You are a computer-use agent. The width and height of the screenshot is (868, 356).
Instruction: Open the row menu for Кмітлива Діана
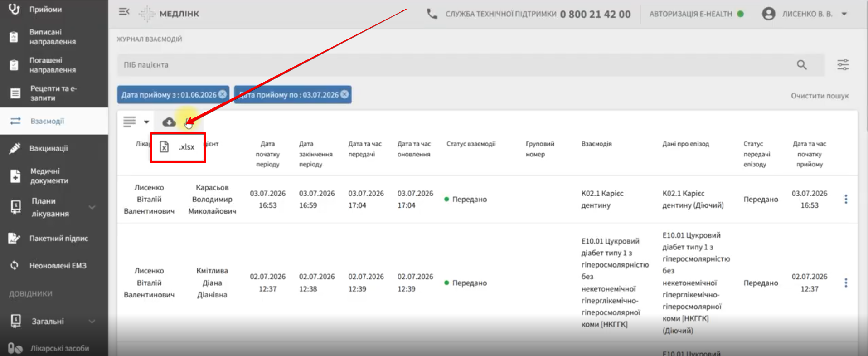click(x=846, y=283)
